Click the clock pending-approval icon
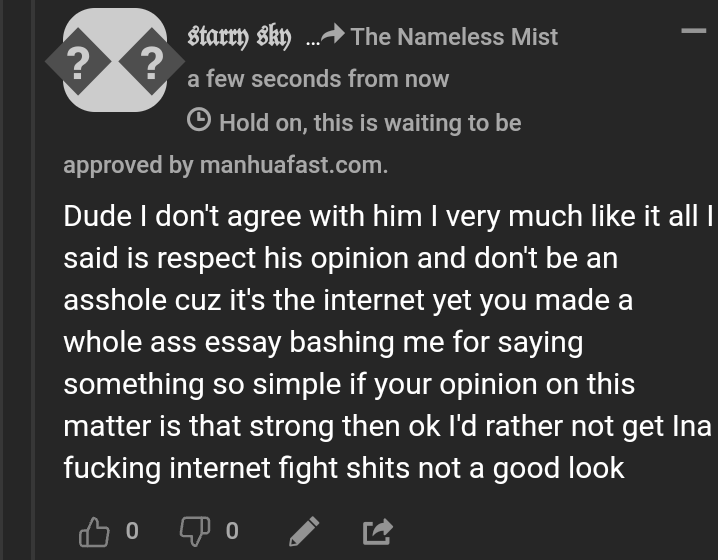Screen dimensions: 718x560 [199, 120]
